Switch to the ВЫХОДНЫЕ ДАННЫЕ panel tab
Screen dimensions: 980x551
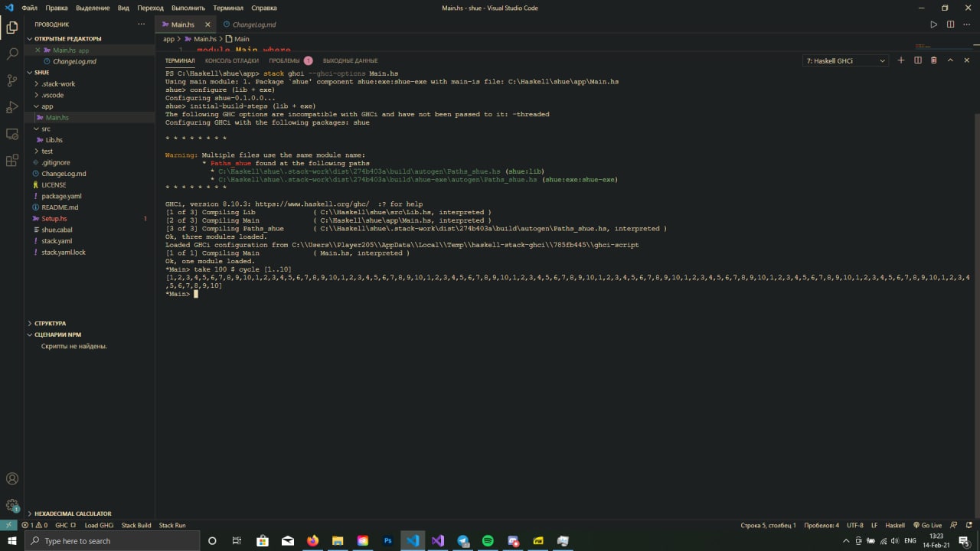pyautogui.click(x=350, y=60)
